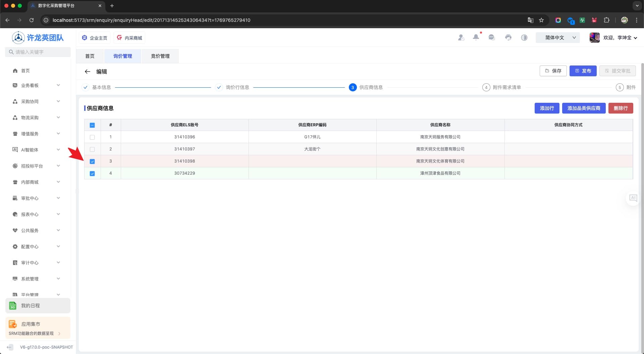Screen dimensions: 644x354
Task: Click the notification bell icon
Action: (x=476, y=38)
